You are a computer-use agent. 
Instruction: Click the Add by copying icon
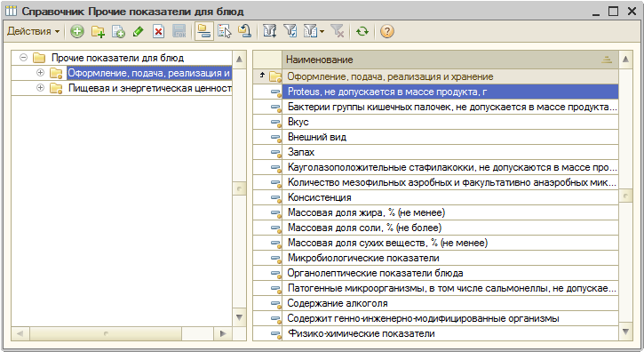pos(118,31)
